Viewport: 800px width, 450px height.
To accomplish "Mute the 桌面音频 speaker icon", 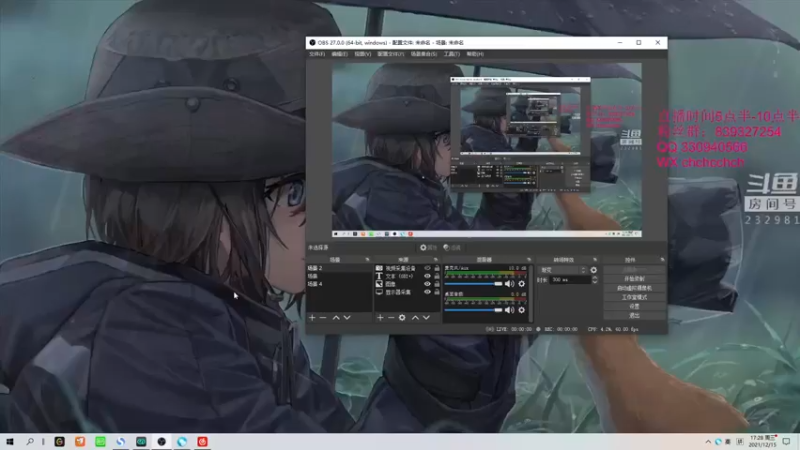I will tap(509, 310).
